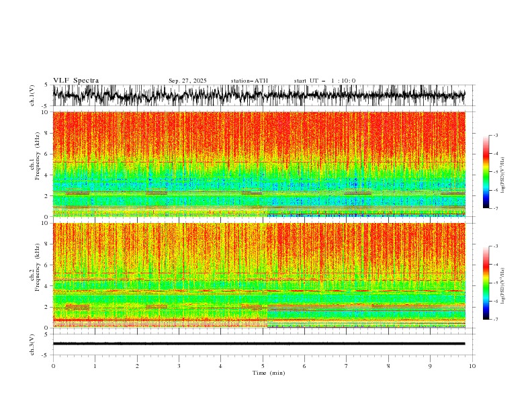Click time axis tick label "10"

pos(472,366)
